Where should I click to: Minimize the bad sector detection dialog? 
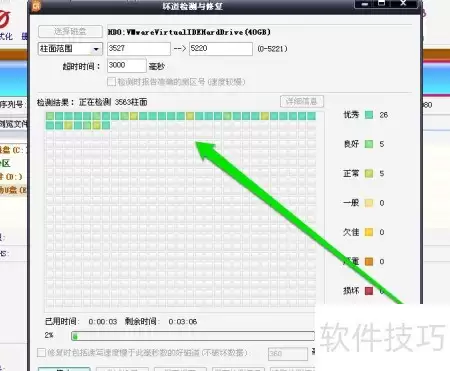pos(365,4)
